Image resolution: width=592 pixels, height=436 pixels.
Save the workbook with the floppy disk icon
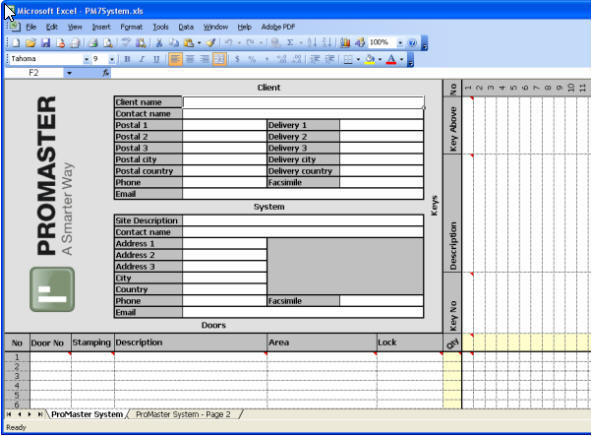[46, 43]
